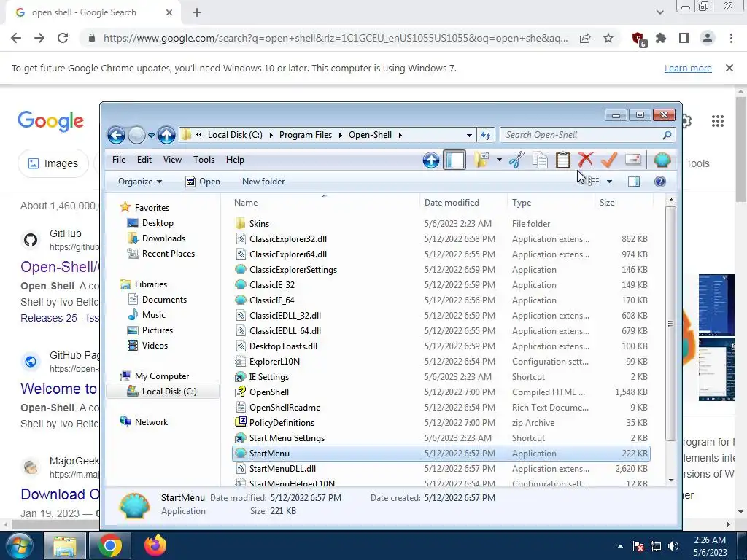Click the Email toolbar icon
747x560 pixels.
pos(632,160)
